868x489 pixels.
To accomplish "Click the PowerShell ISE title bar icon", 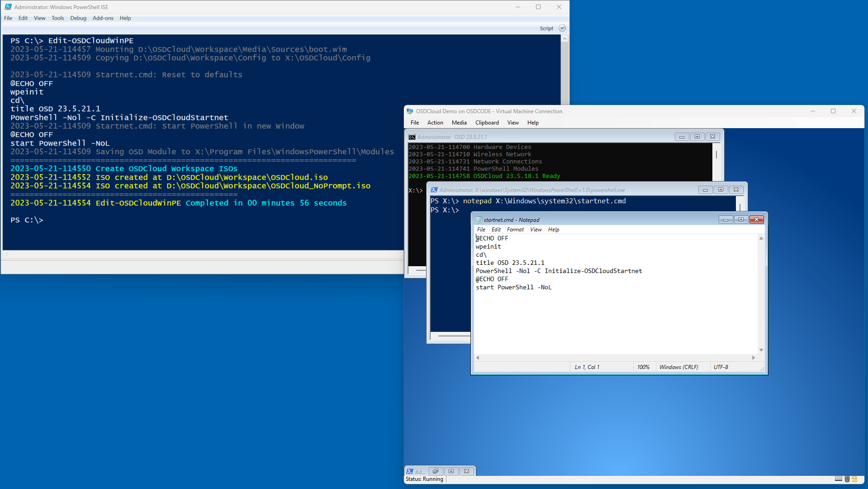I will pos(8,7).
